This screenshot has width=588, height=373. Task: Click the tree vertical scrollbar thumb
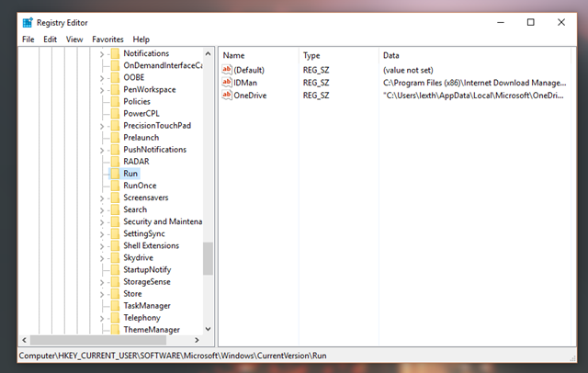pos(209,258)
